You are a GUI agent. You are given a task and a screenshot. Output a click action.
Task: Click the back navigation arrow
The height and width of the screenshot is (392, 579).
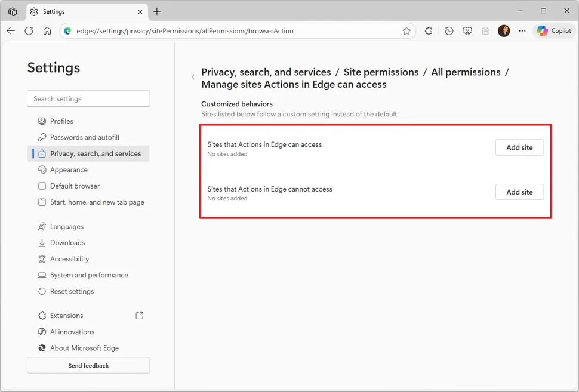click(10, 30)
